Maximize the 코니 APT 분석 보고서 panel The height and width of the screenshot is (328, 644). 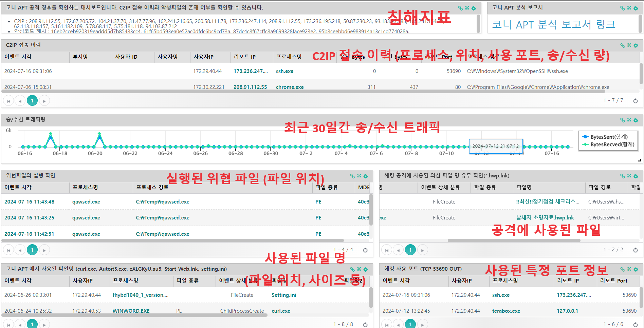click(629, 8)
